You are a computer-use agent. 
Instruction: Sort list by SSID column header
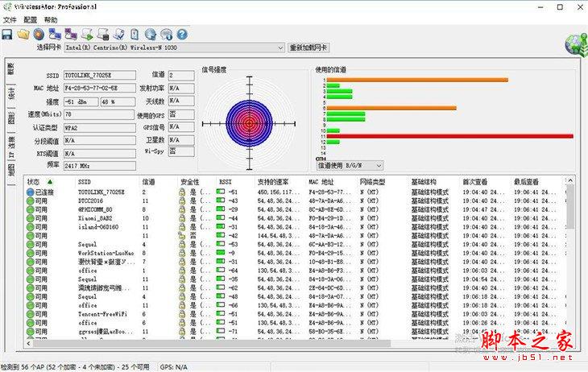pos(85,182)
